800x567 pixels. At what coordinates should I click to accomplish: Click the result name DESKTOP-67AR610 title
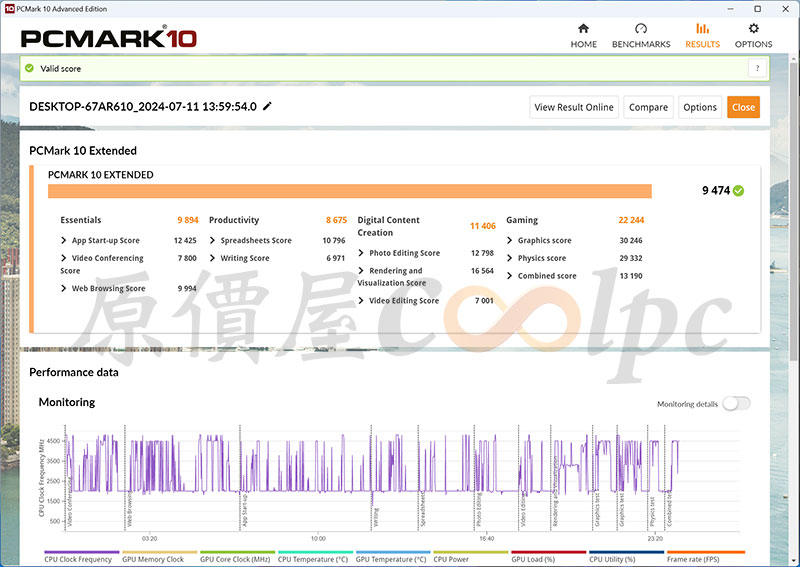pos(143,107)
